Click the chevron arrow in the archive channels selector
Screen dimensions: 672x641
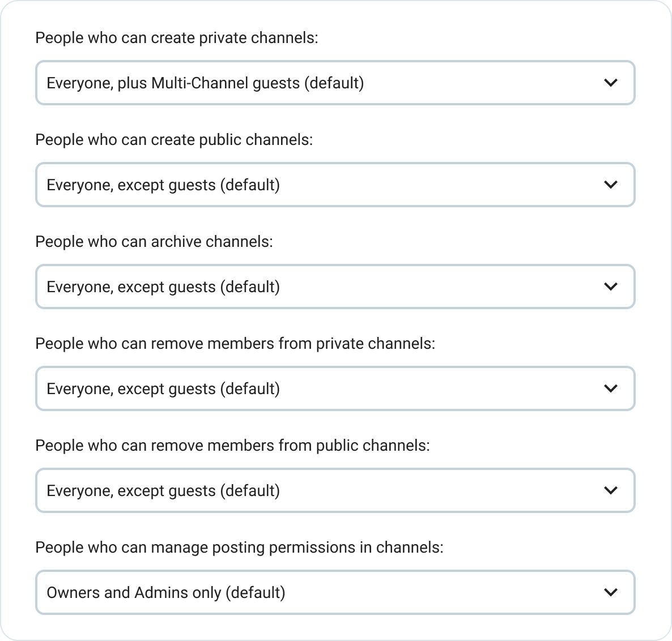(x=610, y=287)
